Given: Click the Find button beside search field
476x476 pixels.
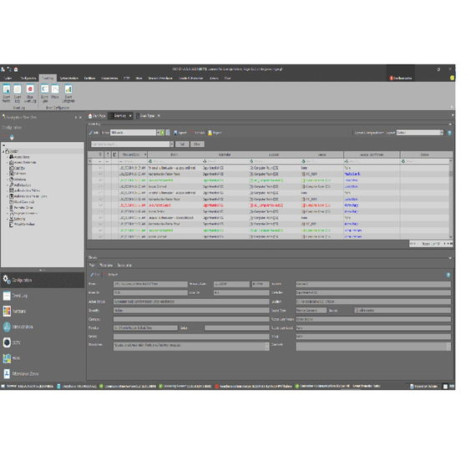Looking at the screenshot, I should [x=181, y=144].
